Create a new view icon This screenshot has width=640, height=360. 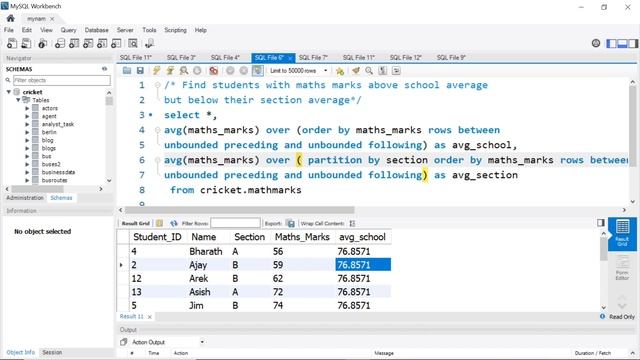tap(88, 43)
